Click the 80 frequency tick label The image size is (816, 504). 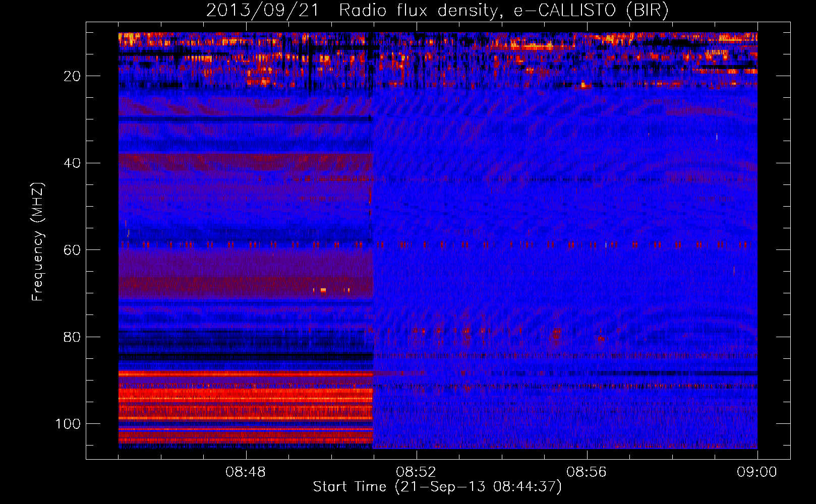73,337
